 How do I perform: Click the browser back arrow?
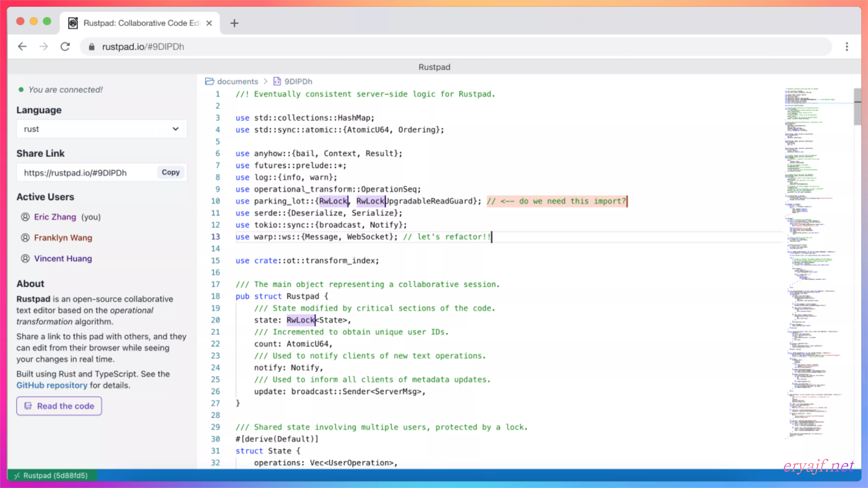point(22,47)
